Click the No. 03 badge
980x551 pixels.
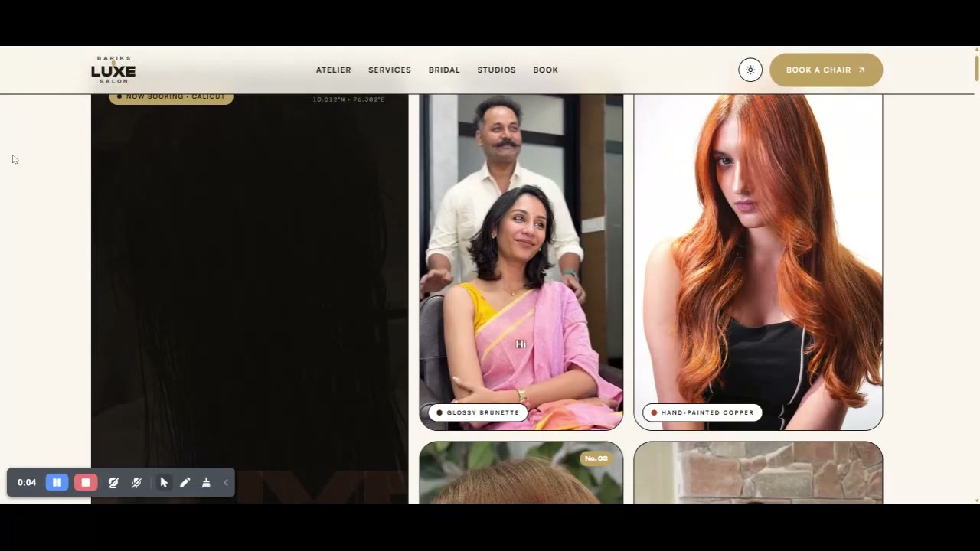596,458
